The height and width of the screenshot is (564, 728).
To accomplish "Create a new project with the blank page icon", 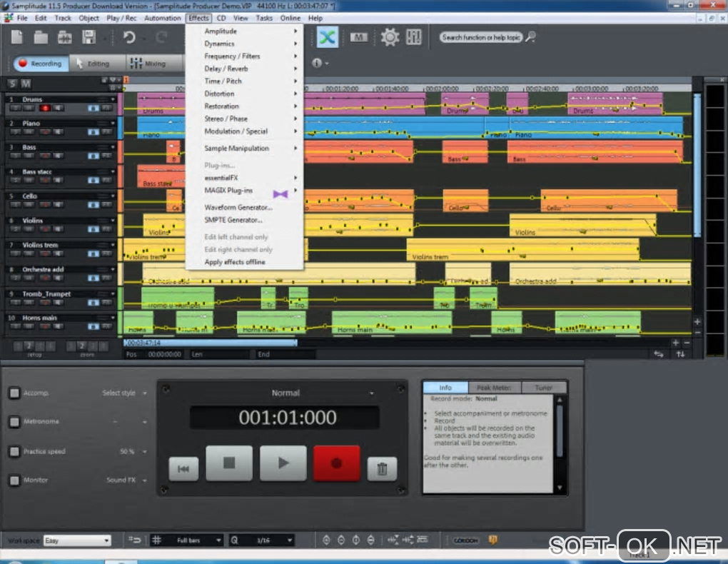I will 16,36.
